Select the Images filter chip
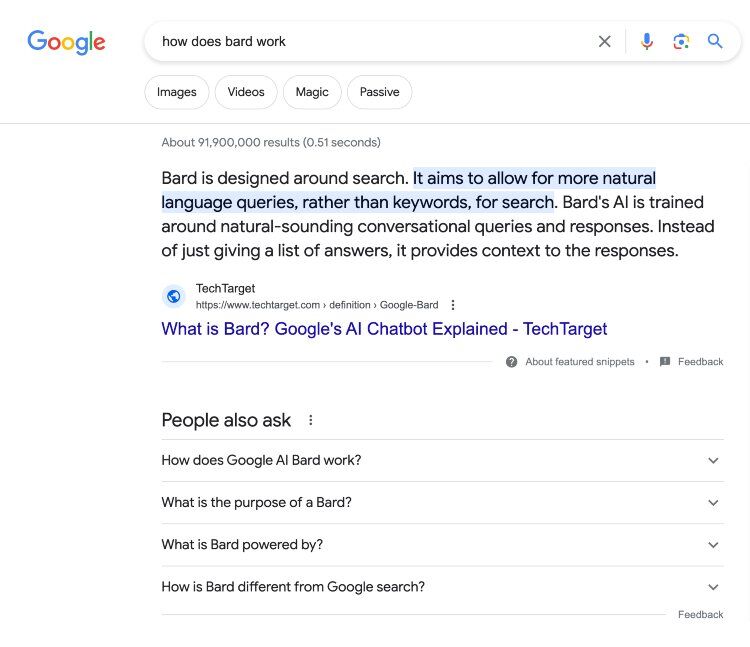Viewport: 750px width, 647px height. [176, 92]
